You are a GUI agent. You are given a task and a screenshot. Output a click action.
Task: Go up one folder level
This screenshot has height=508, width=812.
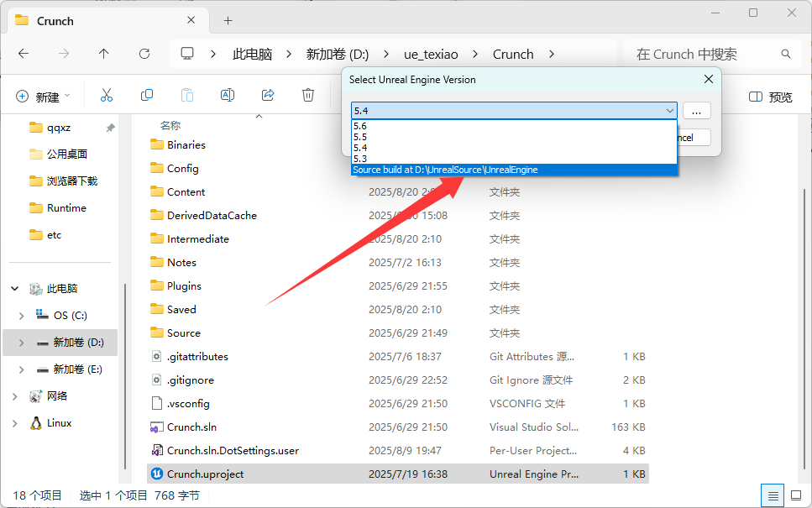pyautogui.click(x=104, y=54)
